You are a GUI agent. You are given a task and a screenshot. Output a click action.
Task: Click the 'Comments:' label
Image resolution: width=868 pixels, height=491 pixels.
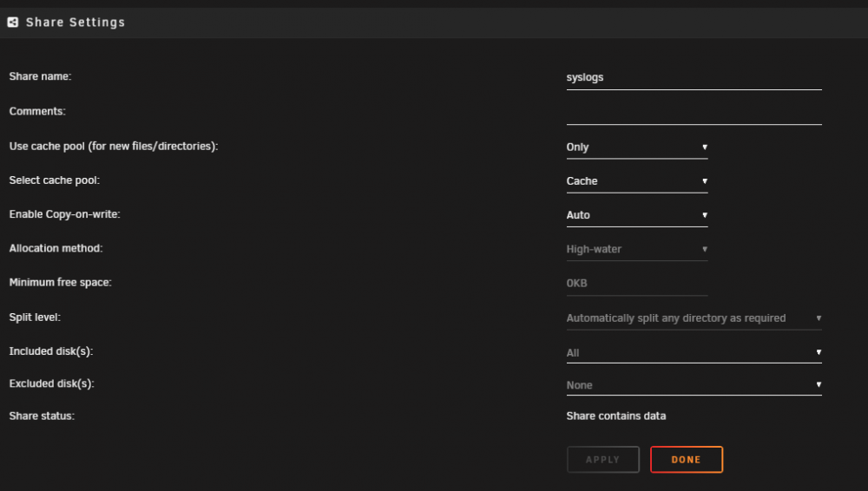[x=37, y=111]
